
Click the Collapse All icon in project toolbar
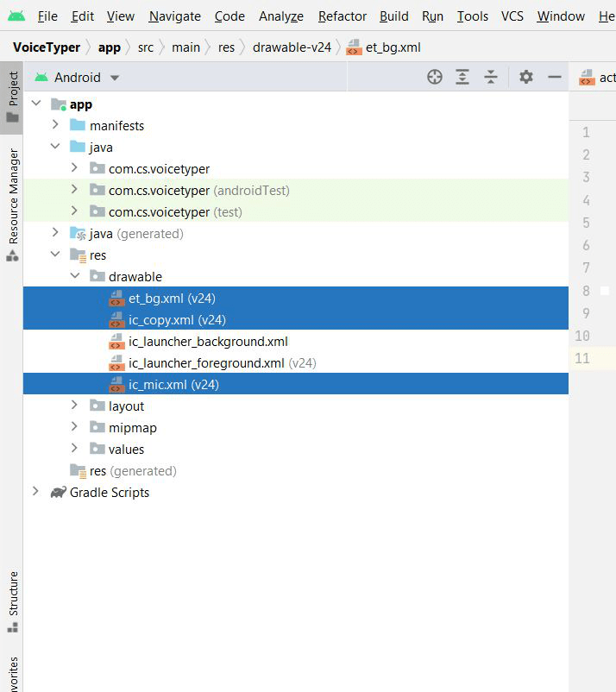pyautogui.click(x=491, y=77)
